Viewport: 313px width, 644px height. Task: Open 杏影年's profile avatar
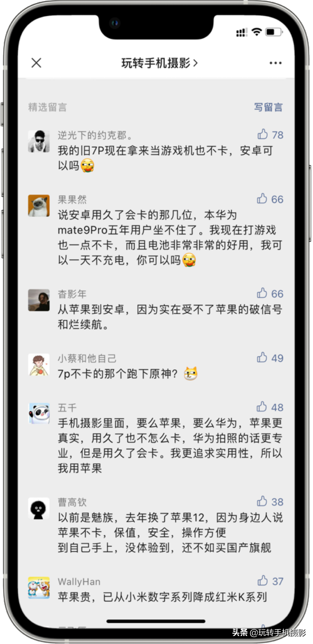(x=39, y=300)
